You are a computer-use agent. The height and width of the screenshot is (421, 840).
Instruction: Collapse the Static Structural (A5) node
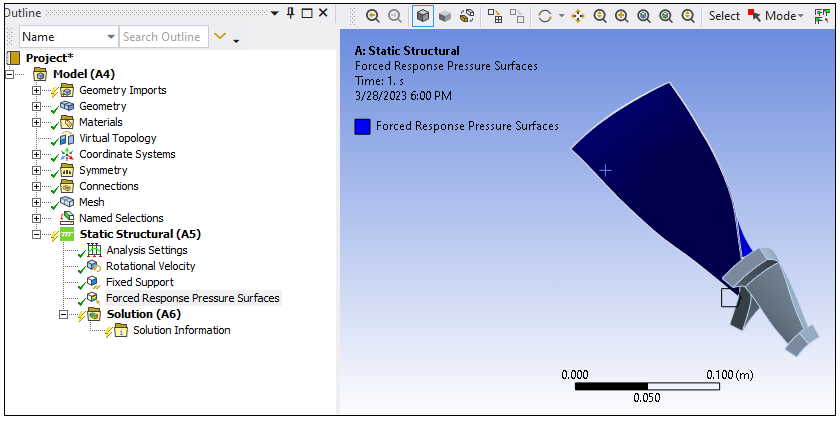36,235
